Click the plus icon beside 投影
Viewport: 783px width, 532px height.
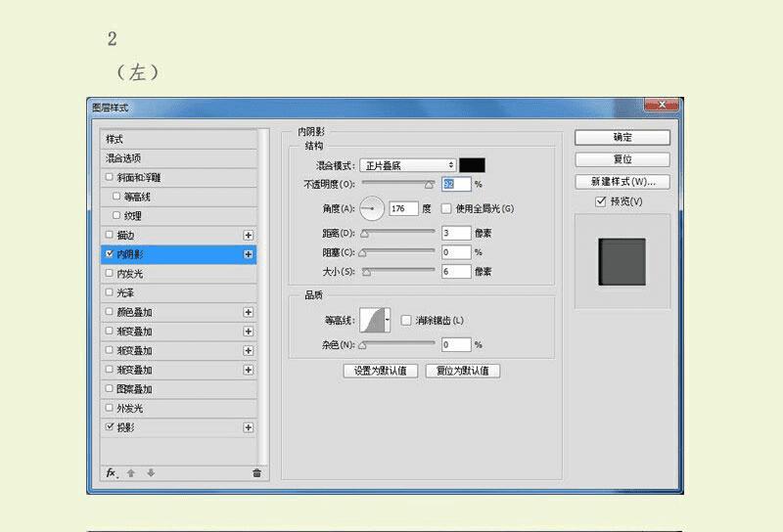249,427
